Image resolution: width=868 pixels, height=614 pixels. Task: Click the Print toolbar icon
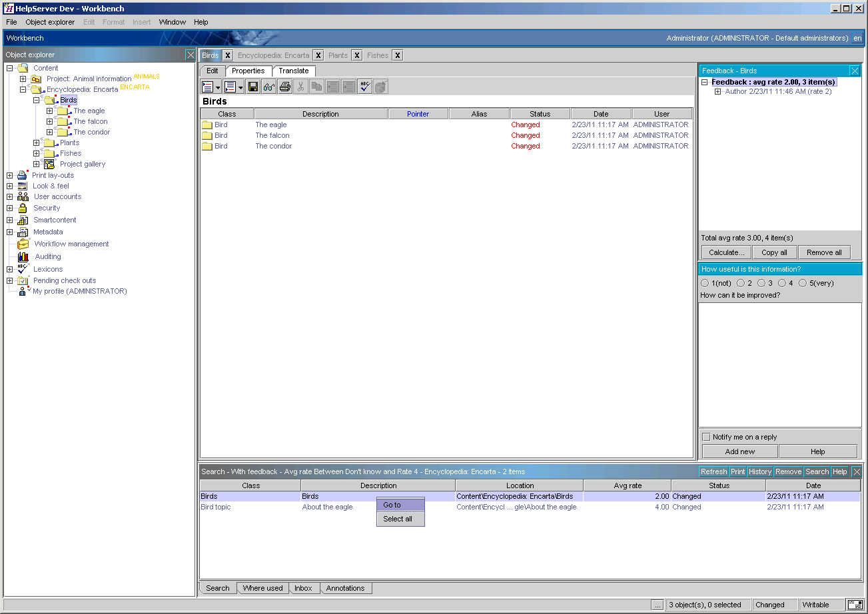[x=285, y=87]
